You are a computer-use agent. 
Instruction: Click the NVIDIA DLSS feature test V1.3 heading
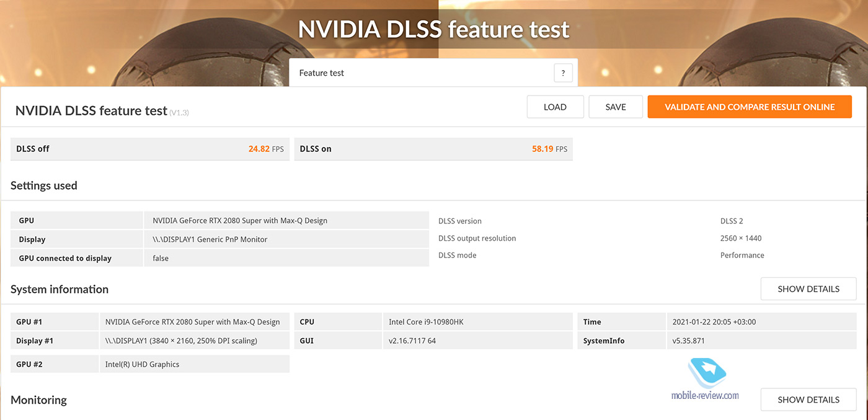pos(102,111)
